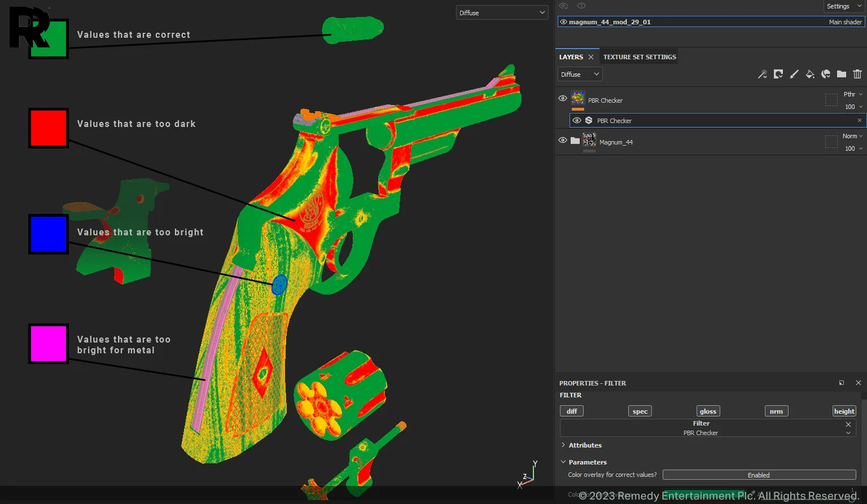Viewport: 867px width, 504px height.
Task: Remove the PBR Checker filter from the layer row
Action: [860, 120]
